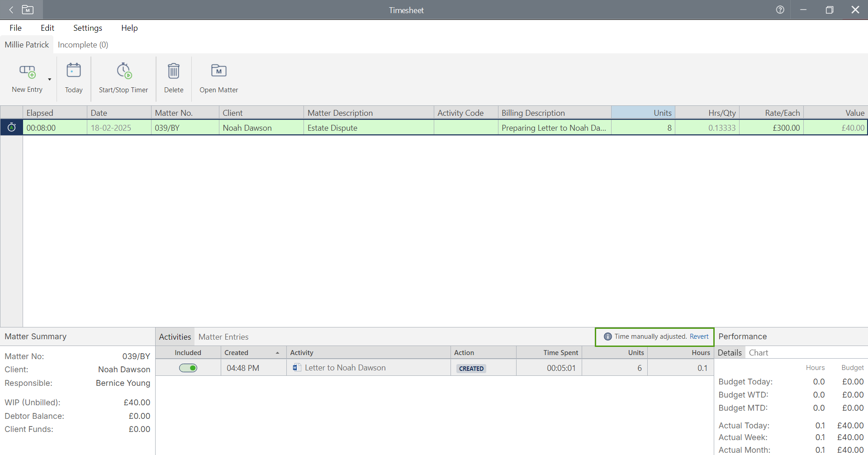Click the Revert link
Viewport: 868px width, 455px height.
(x=699, y=337)
